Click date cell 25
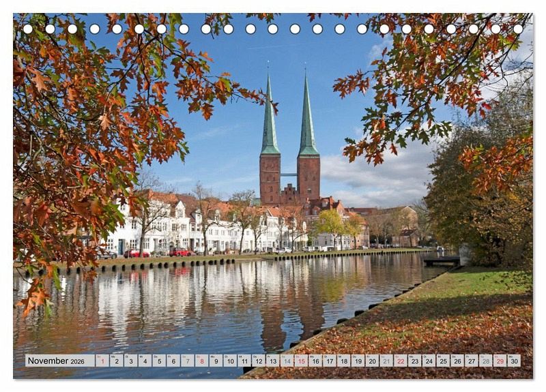546x392 pixels. (x=443, y=361)
